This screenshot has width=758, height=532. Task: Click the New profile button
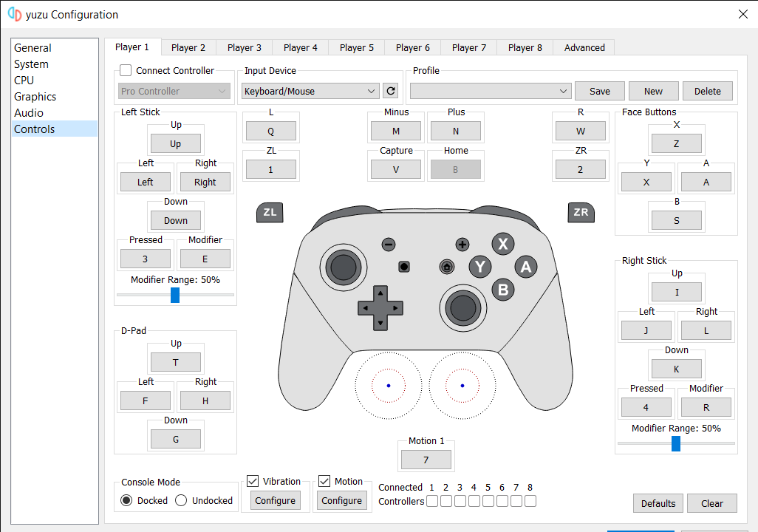(653, 91)
